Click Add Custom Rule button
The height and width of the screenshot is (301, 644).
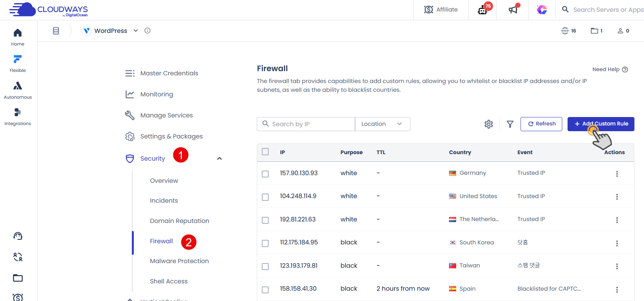[x=601, y=124]
